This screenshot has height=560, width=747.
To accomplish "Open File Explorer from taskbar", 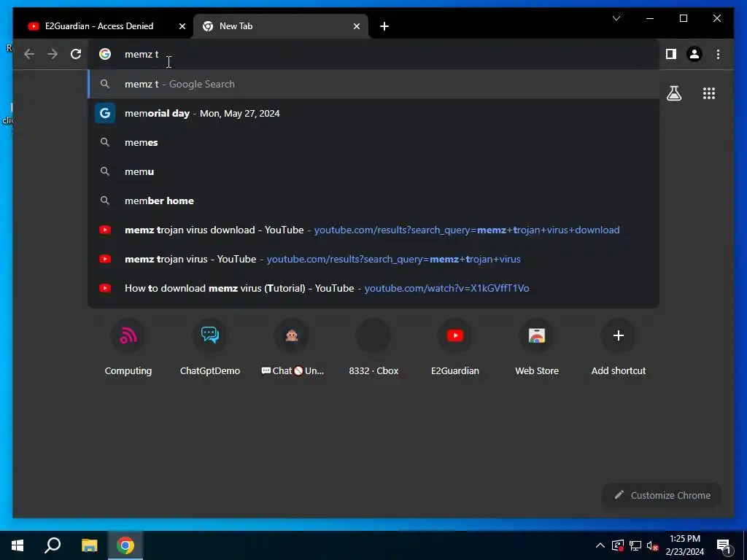I will [89, 545].
